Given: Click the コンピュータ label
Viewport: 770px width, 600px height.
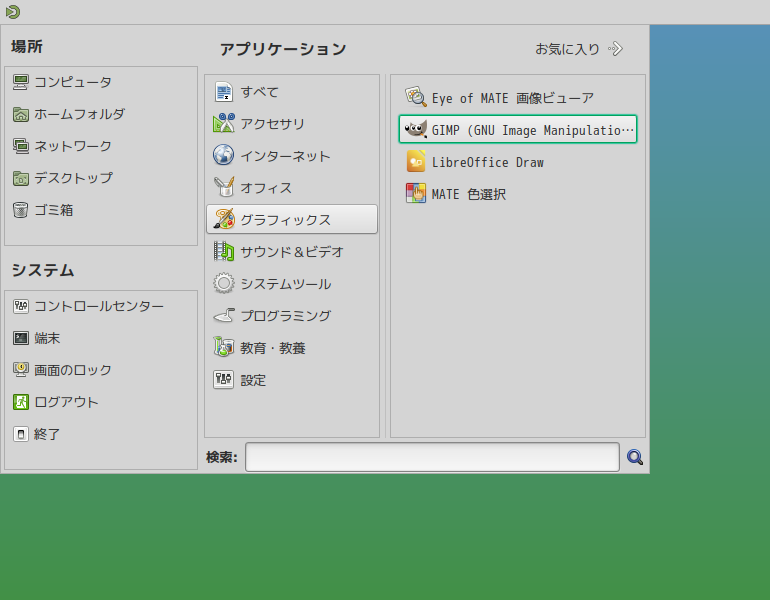Looking at the screenshot, I should coord(73,82).
